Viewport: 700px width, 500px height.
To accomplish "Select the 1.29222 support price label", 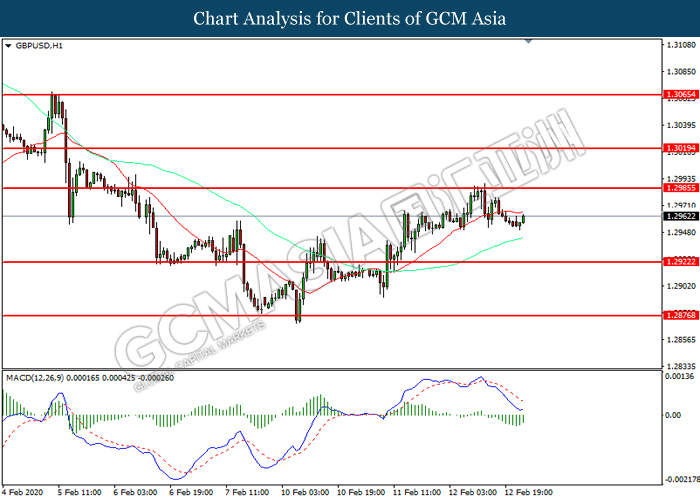I will click(x=681, y=262).
